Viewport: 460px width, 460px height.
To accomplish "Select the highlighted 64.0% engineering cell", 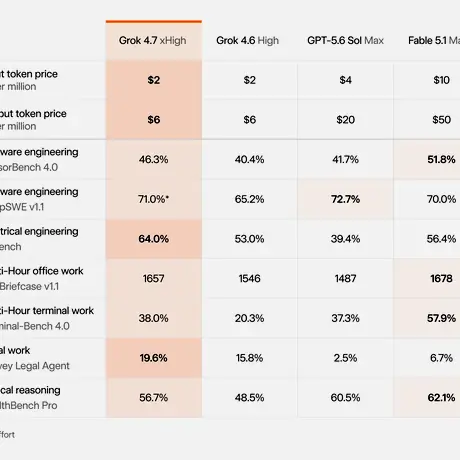I will pyautogui.click(x=154, y=239).
